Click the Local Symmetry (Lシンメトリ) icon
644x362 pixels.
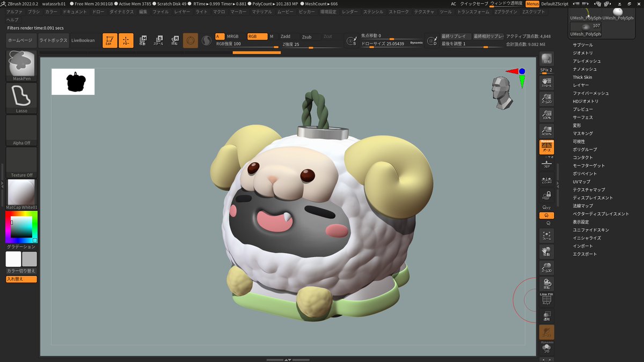click(547, 181)
